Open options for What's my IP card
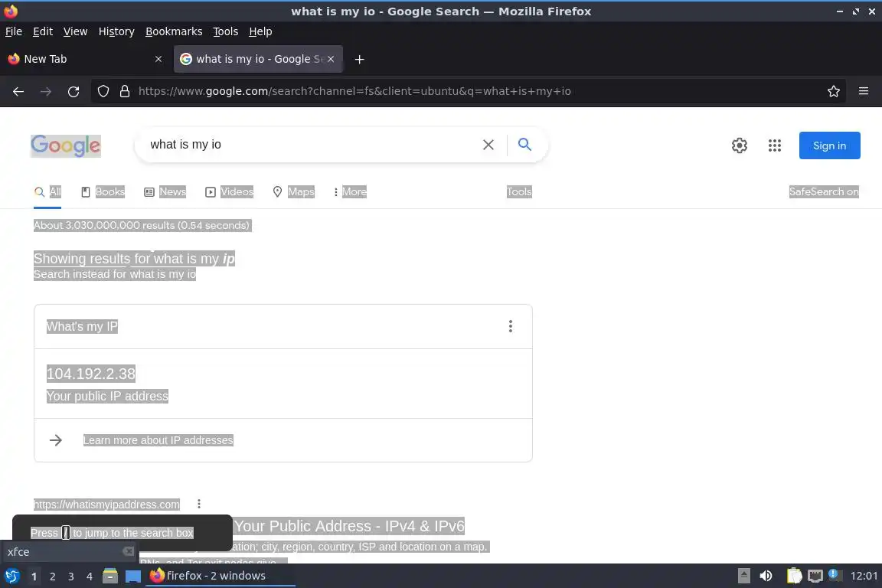The width and height of the screenshot is (882, 588). [x=510, y=326]
